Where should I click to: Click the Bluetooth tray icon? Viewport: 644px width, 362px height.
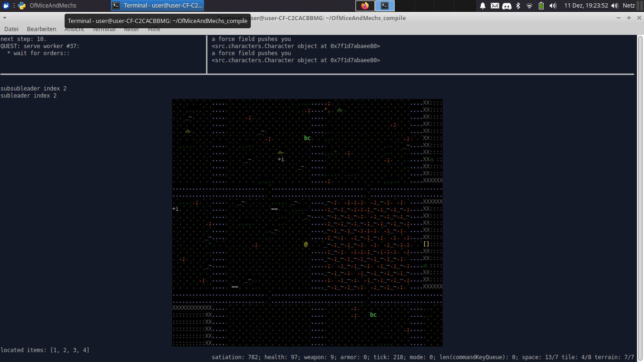pos(518,6)
